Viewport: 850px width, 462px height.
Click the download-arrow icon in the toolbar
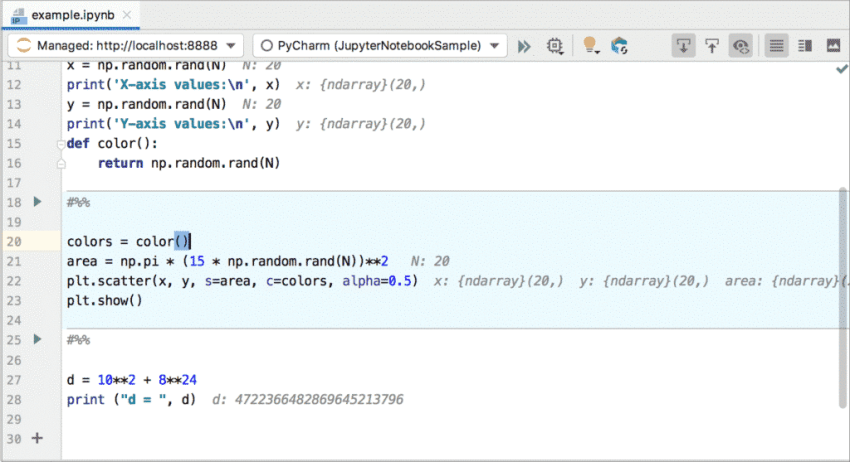[684, 46]
